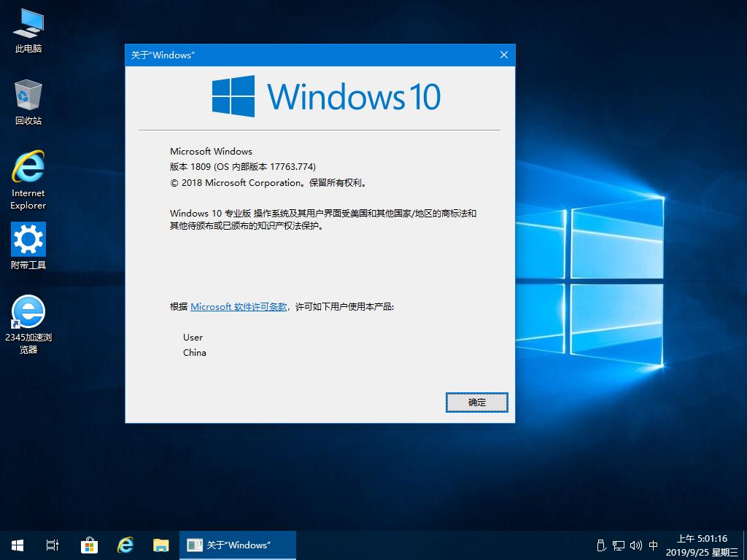Launch Microsoft Store from the taskbar
747x560 pixels.
coord(89,545)
